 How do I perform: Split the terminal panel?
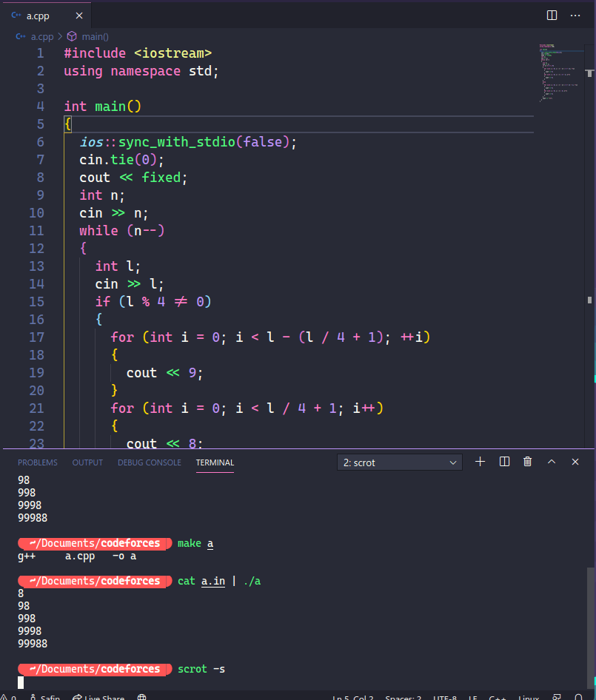coord(504,462)
